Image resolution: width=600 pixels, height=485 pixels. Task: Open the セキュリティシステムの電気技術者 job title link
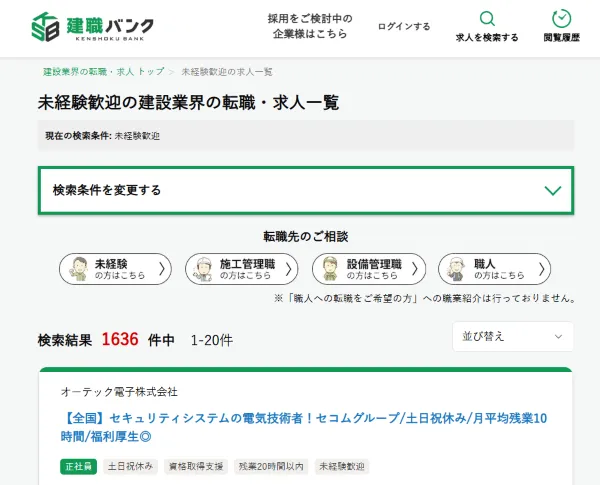coord(304,427)
